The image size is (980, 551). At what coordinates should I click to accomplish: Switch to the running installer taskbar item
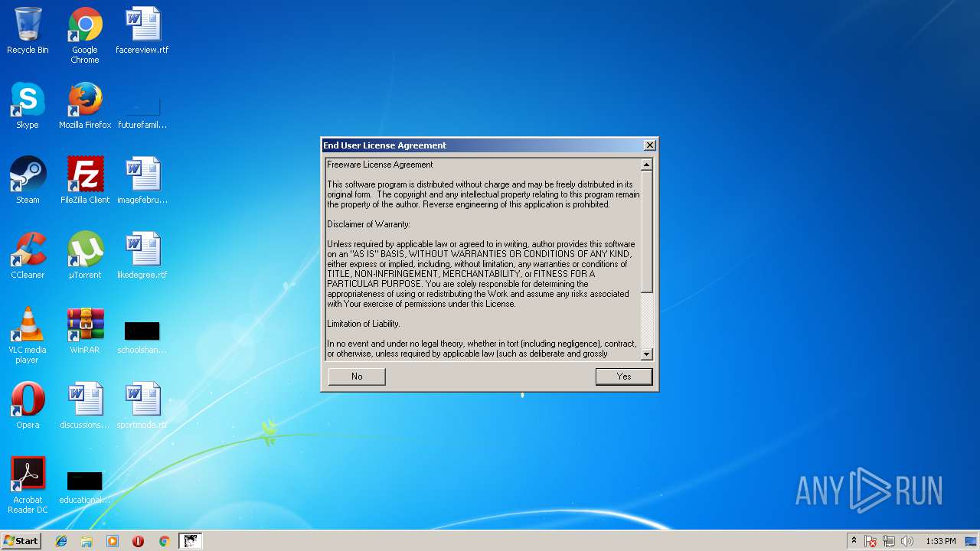coord(191,541)
